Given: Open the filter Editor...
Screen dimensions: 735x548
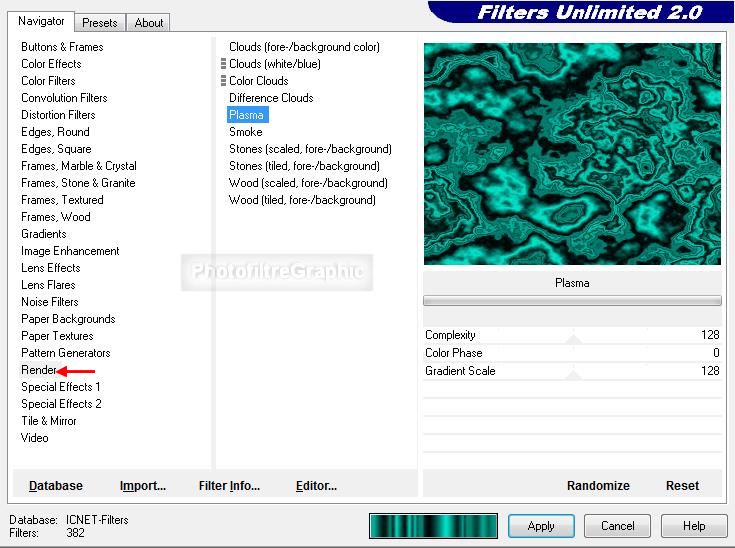Looking at the screenshot, I should click(316, 486).
